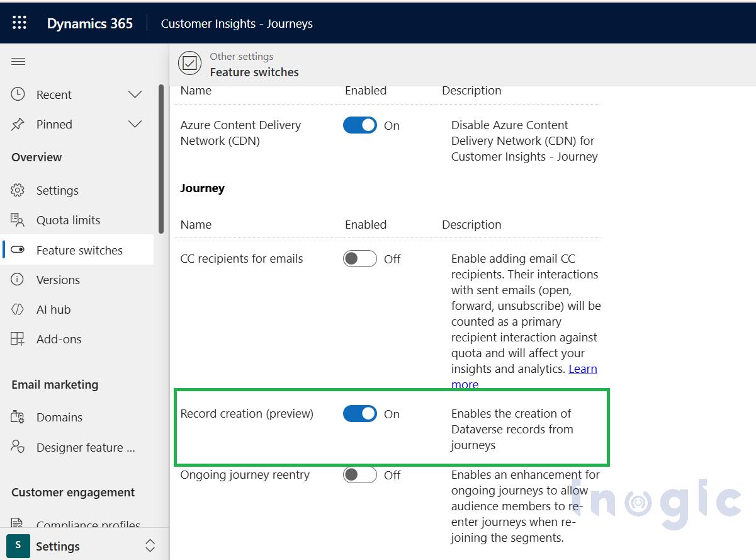The image size is (756, 560).
Task: Click the Settings gear icon in sidebar
Action: pyautogui.click(x=18, y=190)
